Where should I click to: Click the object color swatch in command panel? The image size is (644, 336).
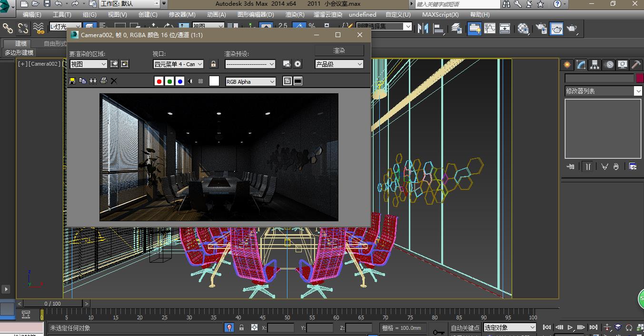pos(639,78)
